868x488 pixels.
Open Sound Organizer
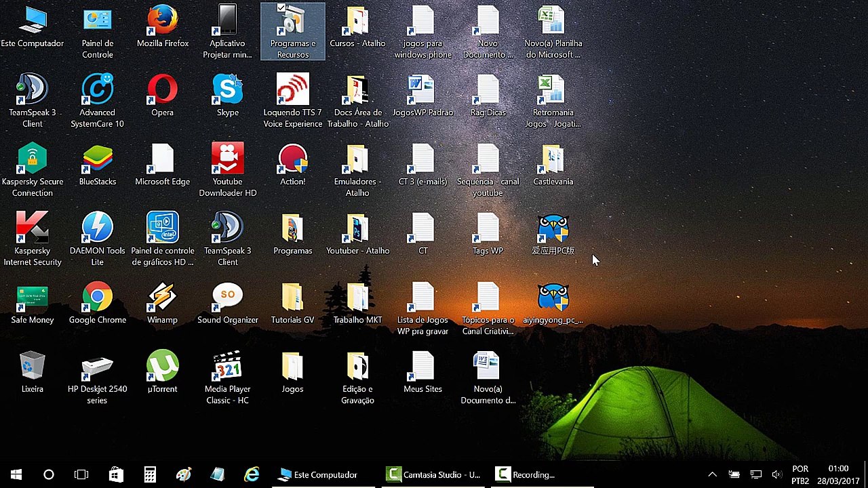[x=227, y=304]
